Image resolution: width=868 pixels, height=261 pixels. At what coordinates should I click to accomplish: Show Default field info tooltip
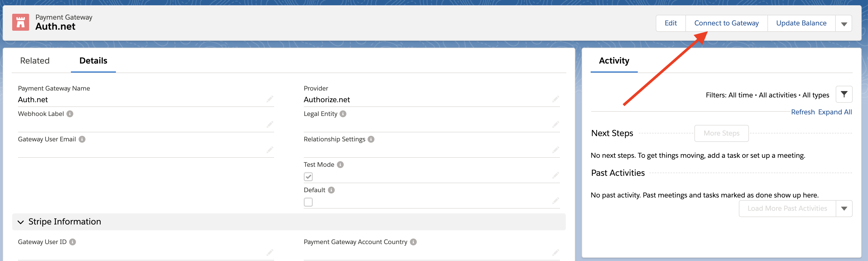point(331,190)
